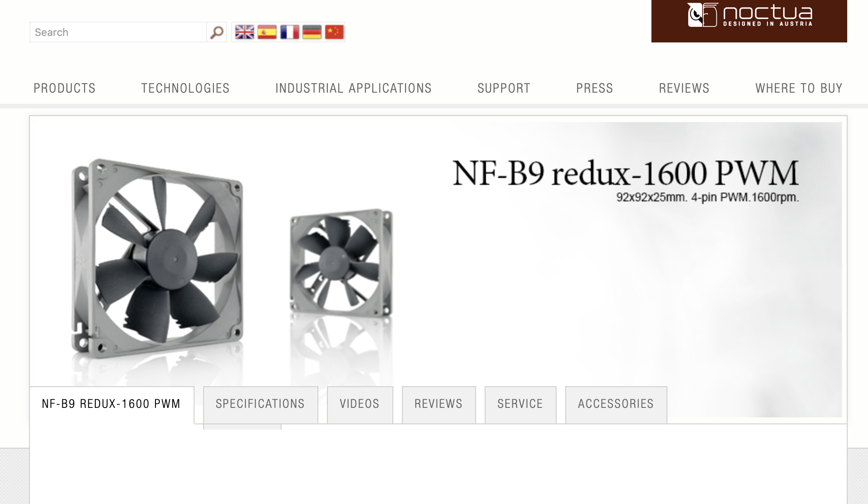Viewport: 868px width, 504px height.
Task: Choose the French flag language icon
Action: point(289,32)
